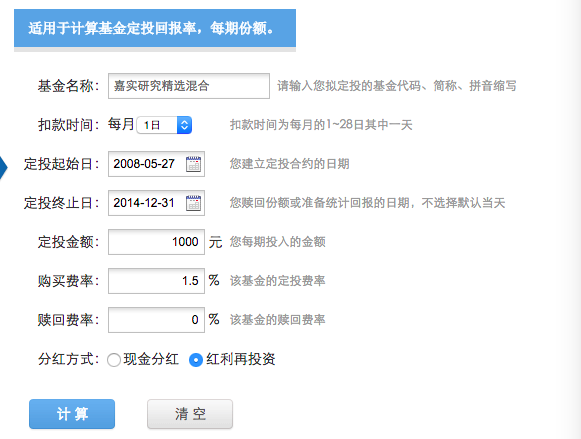Select 现金分红 radio button
This screenshot has height=439, width=581.
point(114,360)
